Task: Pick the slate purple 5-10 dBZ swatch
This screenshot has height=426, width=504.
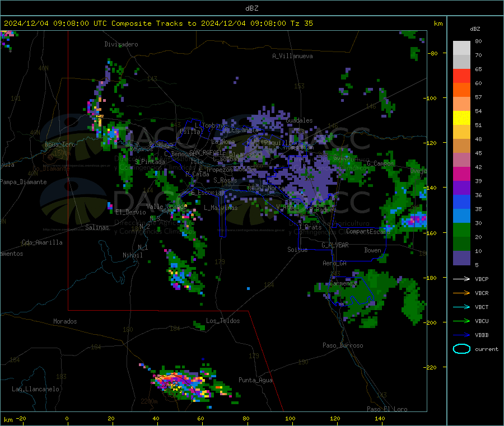Action: click(x=461, y=258)
